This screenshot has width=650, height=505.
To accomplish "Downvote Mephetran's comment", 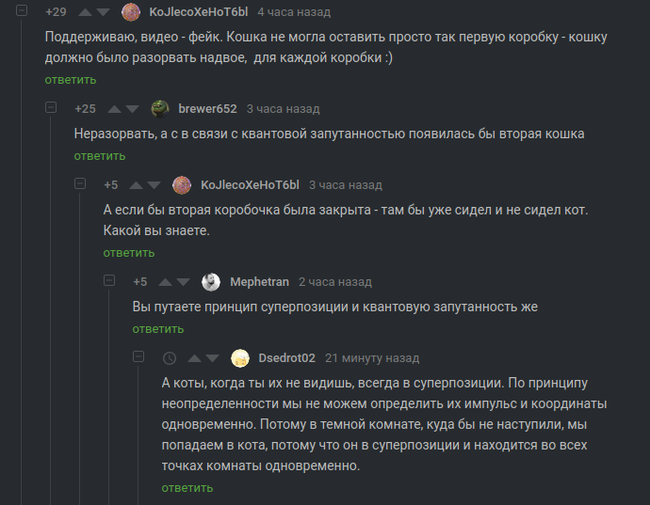I will [184, 282].
